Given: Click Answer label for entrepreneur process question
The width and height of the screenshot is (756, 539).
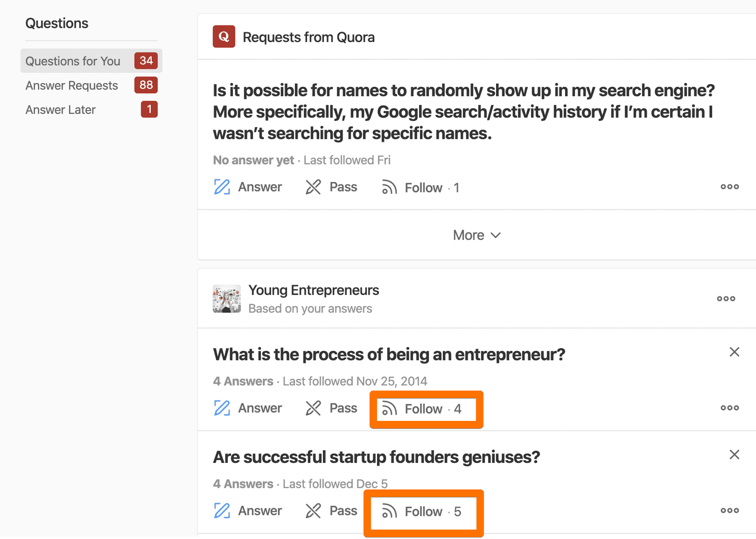Looking at the screenshot, I should (x=260, y=408).
